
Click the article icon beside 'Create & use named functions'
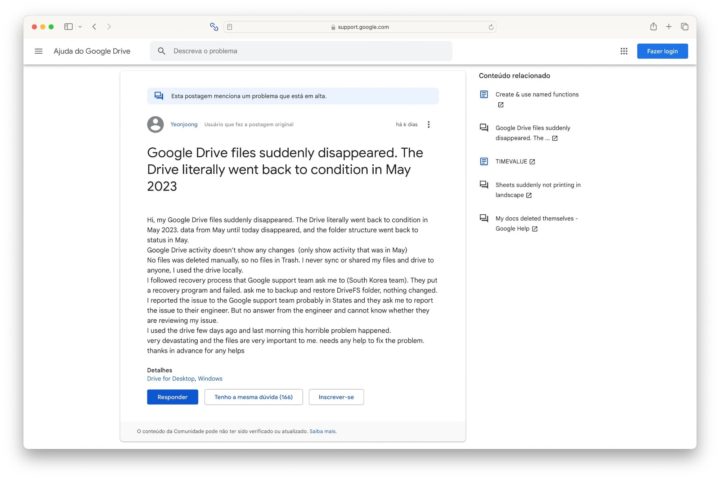484,94
